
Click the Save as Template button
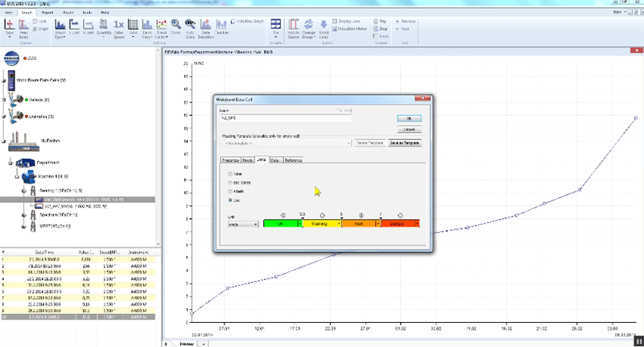[x=404, y=143]
